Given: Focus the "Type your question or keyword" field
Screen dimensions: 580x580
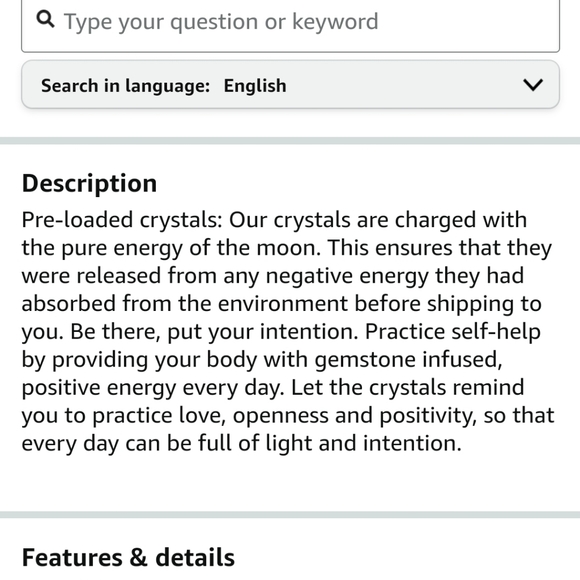Looking at the screenshot, I should [x=290, y=22].
